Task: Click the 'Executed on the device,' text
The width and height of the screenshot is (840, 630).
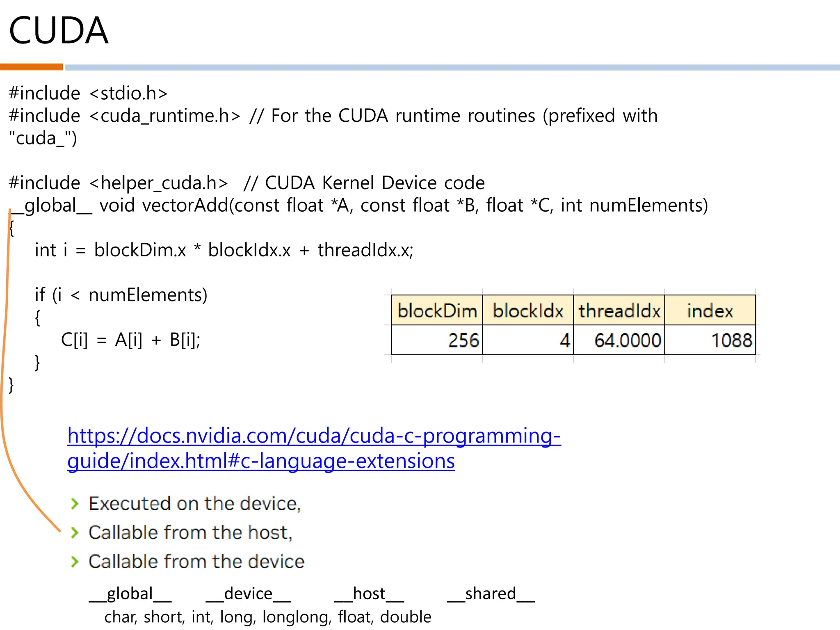Action: tap(195, 504)
